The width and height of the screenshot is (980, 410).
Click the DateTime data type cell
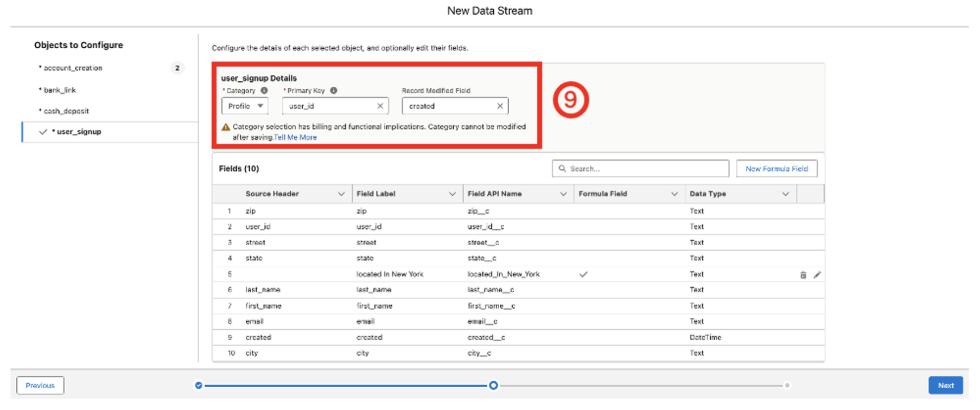point(705,337)
